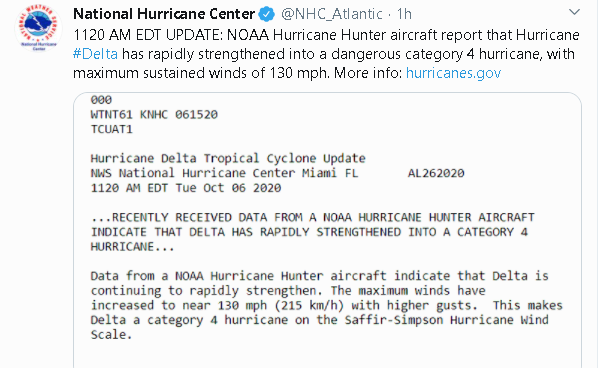Click the '000' line atop the bulletin image
The image size is (600, 368).
click(x=101, y=100)
